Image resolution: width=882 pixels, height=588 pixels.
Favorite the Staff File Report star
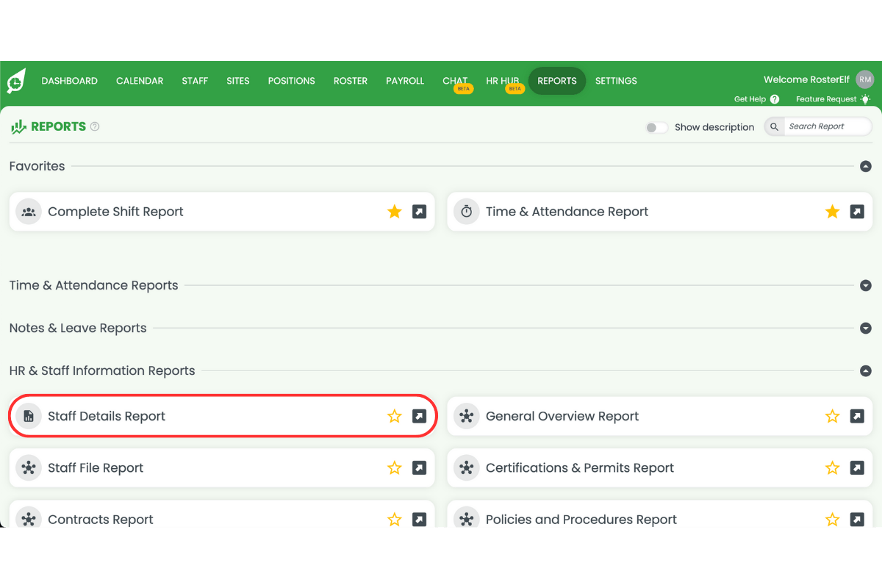395,467
